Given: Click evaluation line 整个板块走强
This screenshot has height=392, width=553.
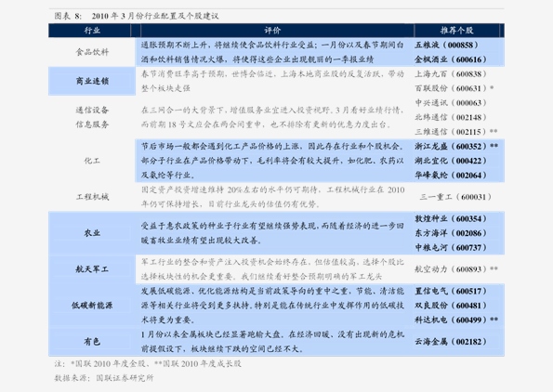Looking at the screenshot, I should click(x=165, y=88).
